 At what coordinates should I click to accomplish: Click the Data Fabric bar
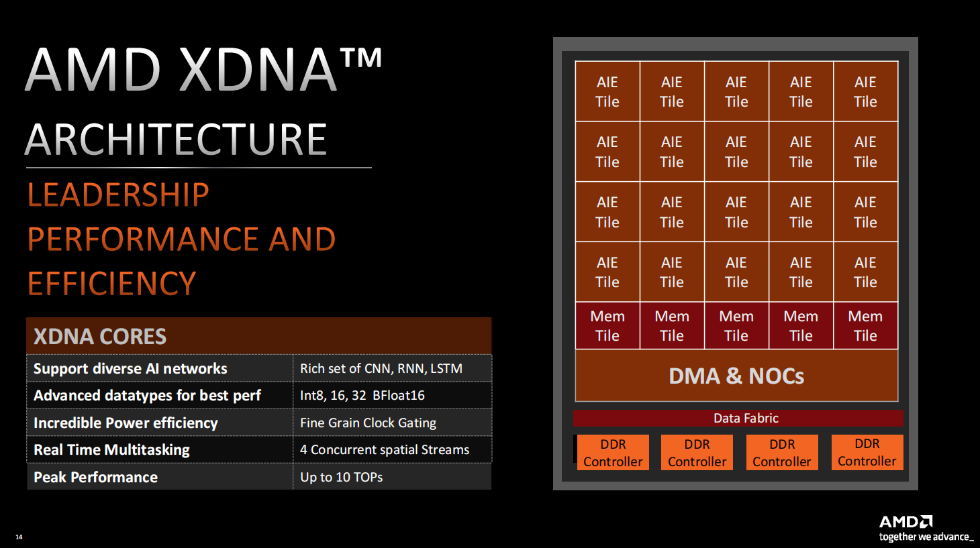[x=738, y=418]
